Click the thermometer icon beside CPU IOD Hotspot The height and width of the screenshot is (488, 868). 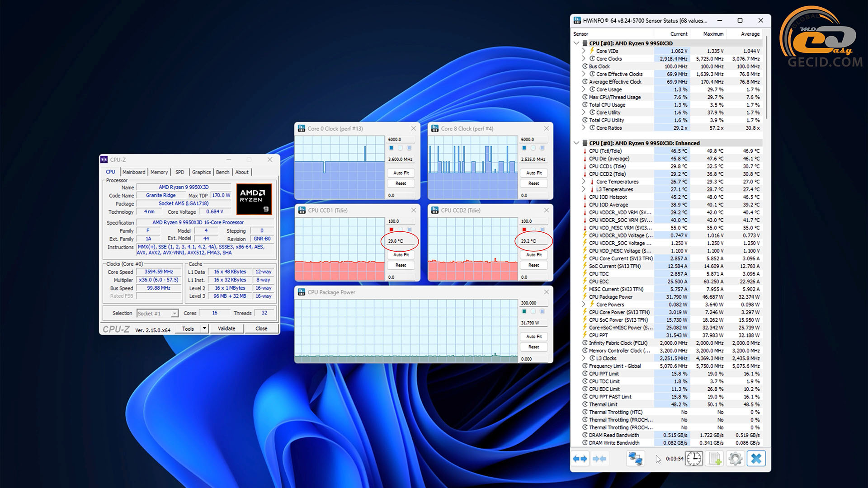585,197
